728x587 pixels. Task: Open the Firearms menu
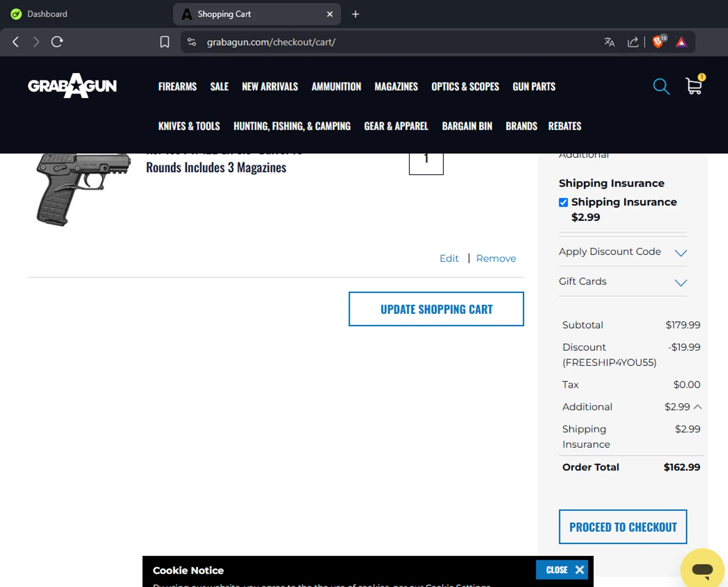click(x=177, y=86)
